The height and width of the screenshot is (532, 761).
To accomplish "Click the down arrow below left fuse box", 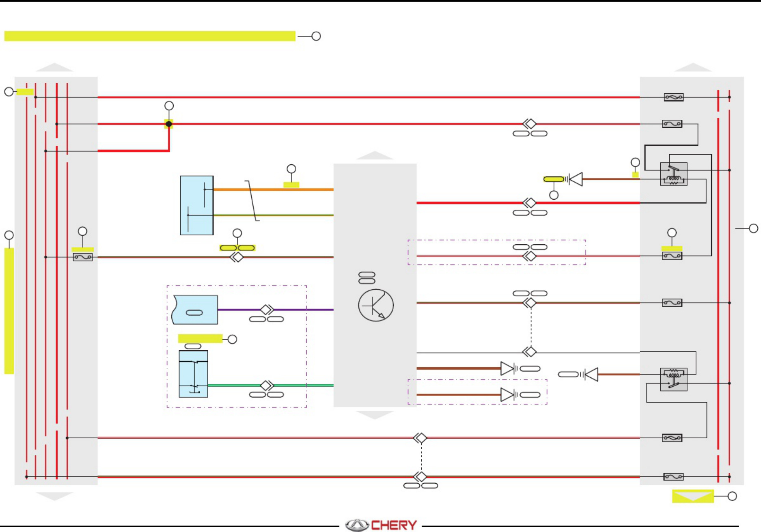I will (54, 496).
